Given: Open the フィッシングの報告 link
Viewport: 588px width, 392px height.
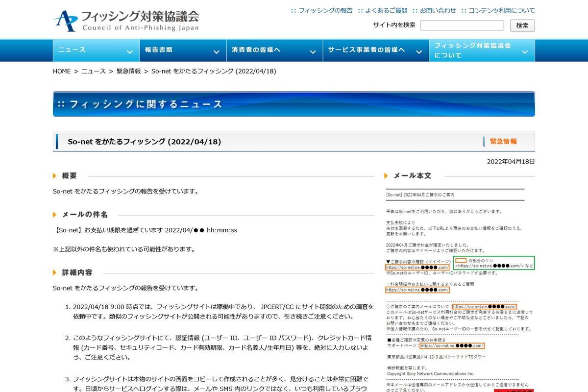Looking at the screenshot, I should pyautogui.click(x=325, y=10).
